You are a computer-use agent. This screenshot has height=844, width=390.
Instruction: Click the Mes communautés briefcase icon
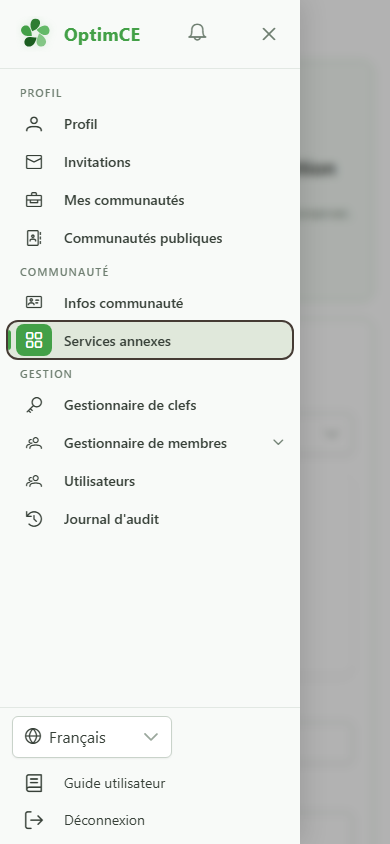pos(34,200)
